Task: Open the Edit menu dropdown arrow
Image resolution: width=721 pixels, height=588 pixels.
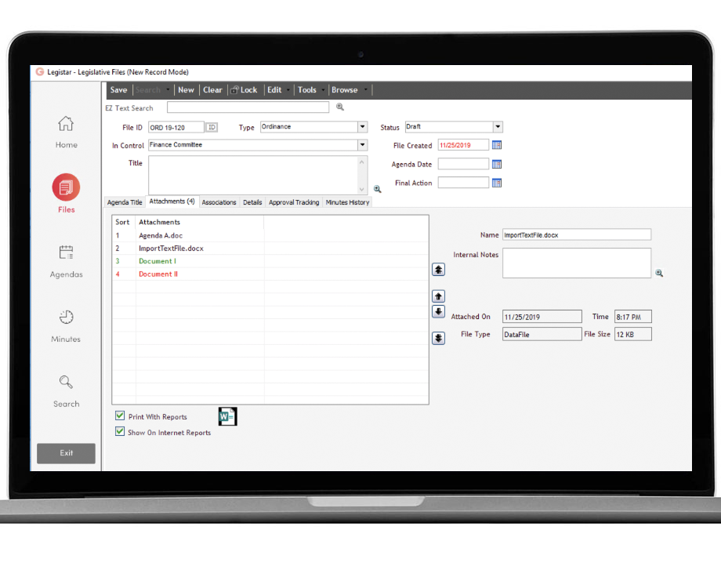Action: pos(288,90)
